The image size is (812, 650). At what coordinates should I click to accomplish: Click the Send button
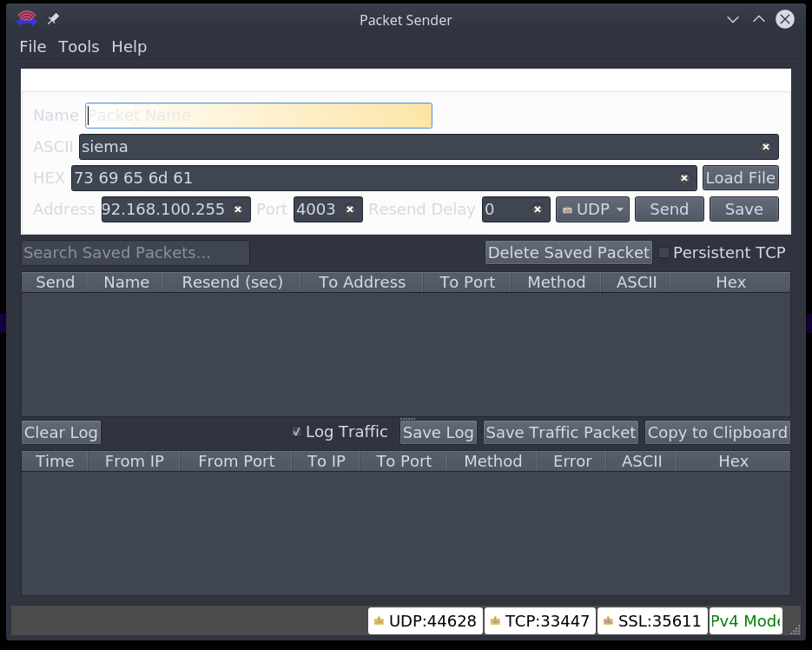coord(669,209)
